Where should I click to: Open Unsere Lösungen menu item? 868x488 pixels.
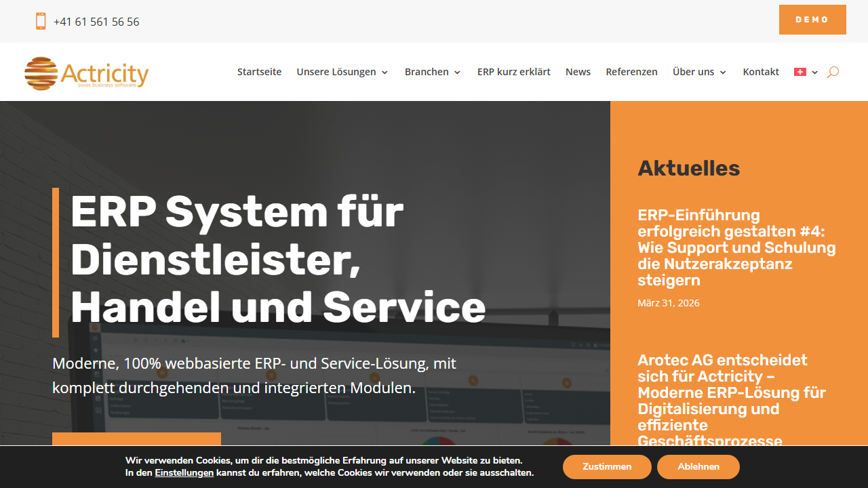(336, 72)
